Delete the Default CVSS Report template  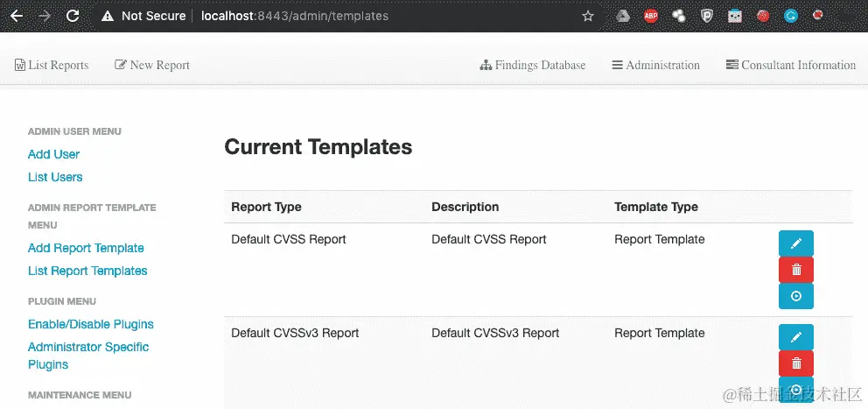pyautogui.click(x=795, y=270)
